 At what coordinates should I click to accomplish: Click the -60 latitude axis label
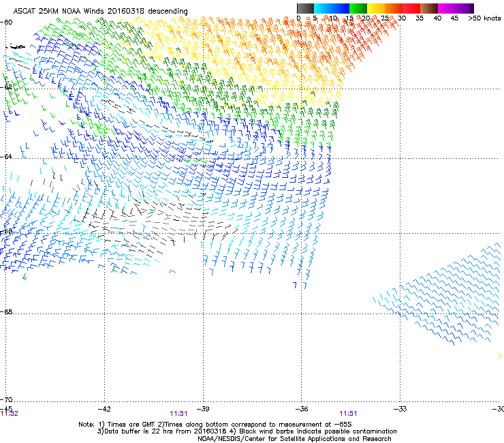[x=6, y=22]
